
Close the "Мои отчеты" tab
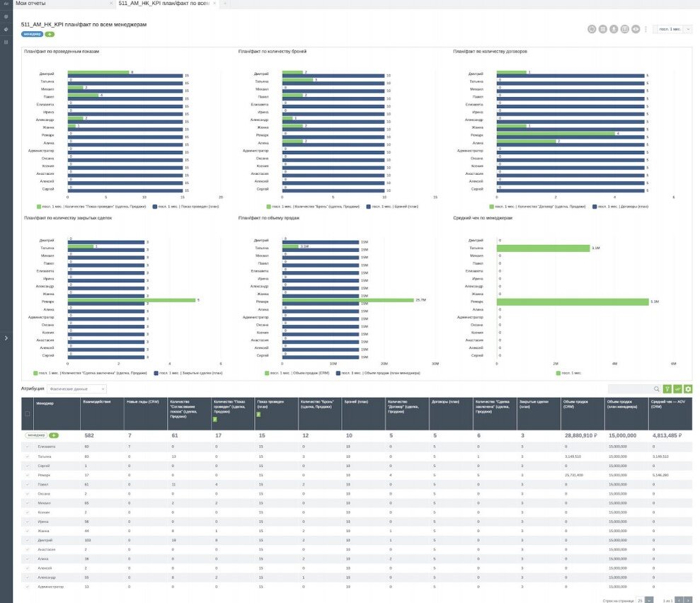(111, 3)
